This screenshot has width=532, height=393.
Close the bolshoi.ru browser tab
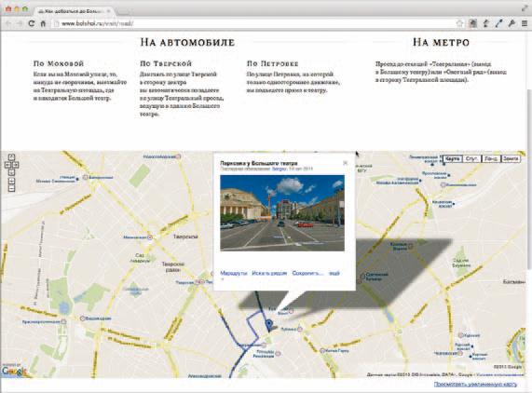pyautogui.click(x=109, y=11)
